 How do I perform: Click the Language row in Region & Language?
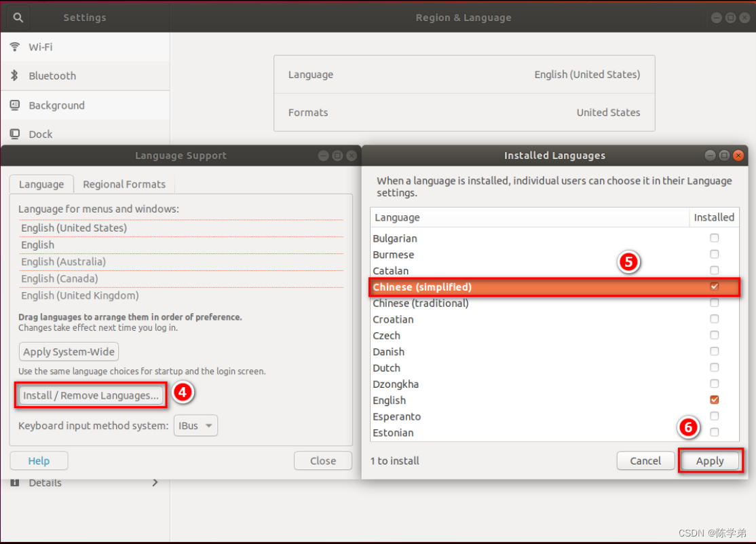click(464, 74)
